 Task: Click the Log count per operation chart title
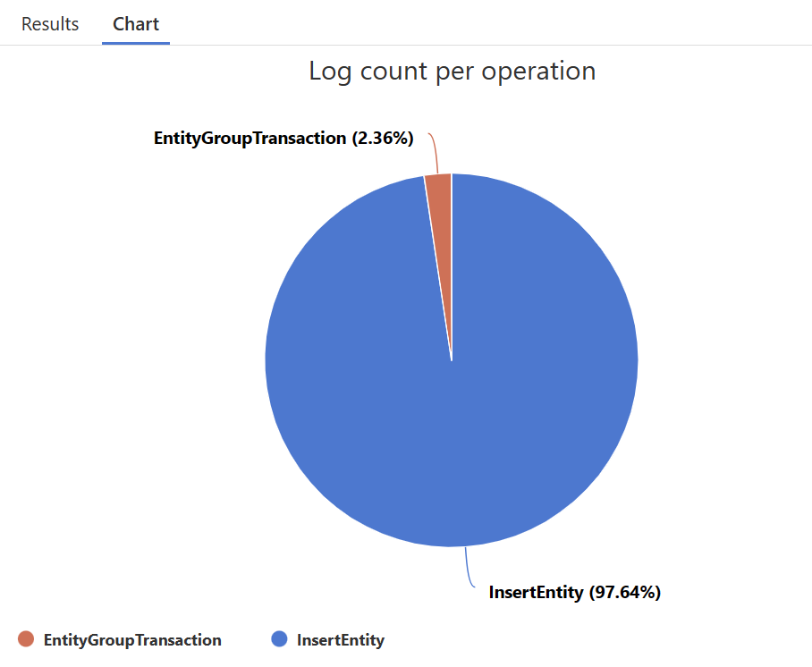453,71
